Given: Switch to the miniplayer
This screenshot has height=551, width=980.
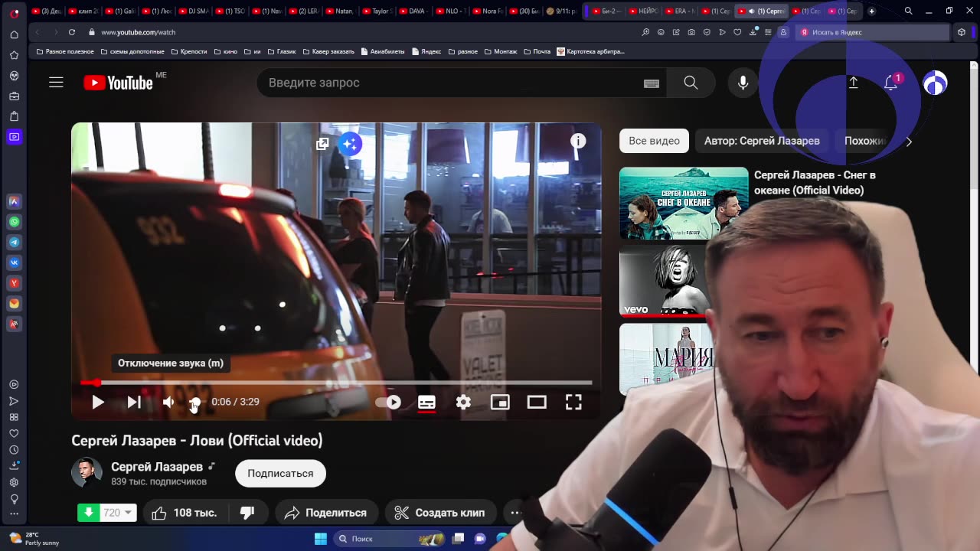Looking at the screenshot, I should point(500,402).
